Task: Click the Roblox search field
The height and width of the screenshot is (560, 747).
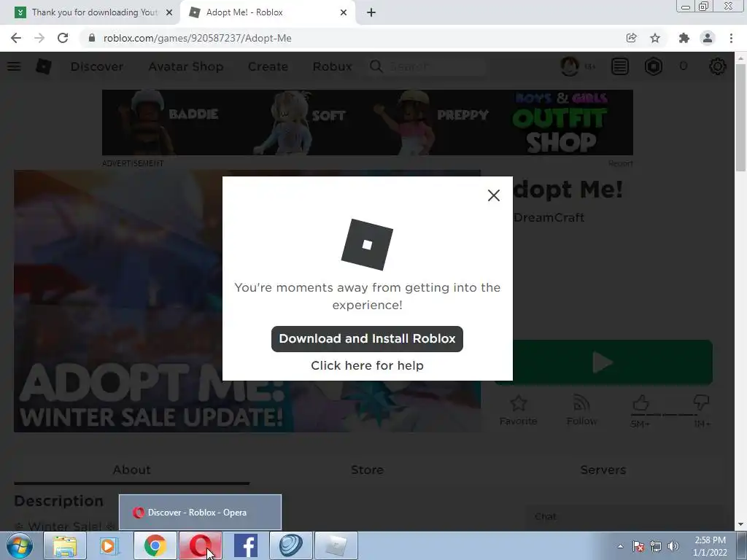Action: (x=427, y=66)
